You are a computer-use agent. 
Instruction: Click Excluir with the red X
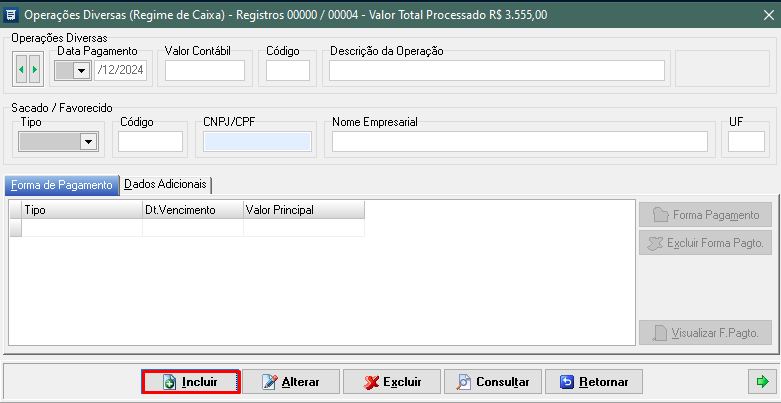[391, 382]
